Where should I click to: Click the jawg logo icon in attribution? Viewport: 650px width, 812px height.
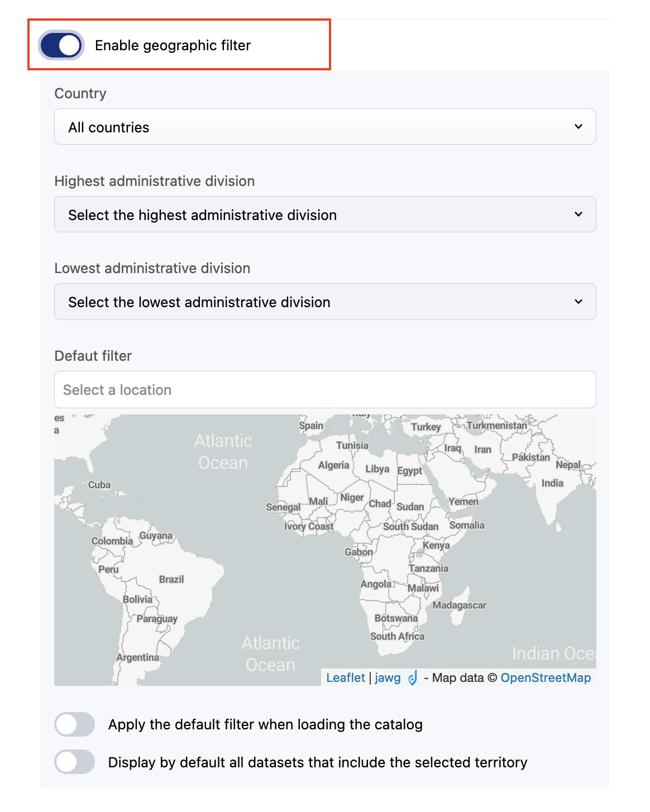[x=413, y=678]
